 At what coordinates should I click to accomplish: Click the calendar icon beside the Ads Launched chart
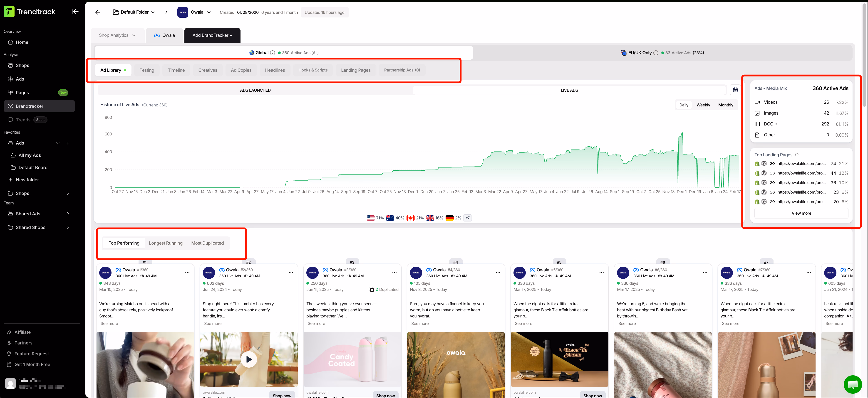[x=735, y=90]
